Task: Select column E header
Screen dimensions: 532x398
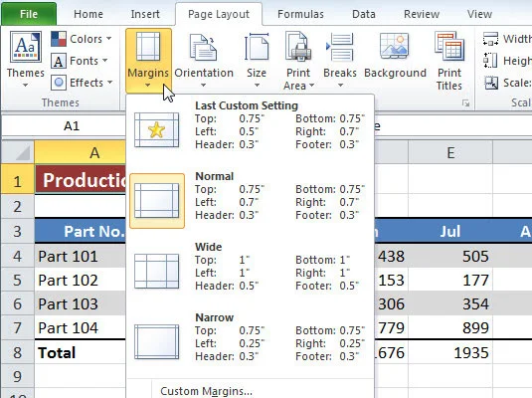Action: pyautogui.click(x=450, y=153)
